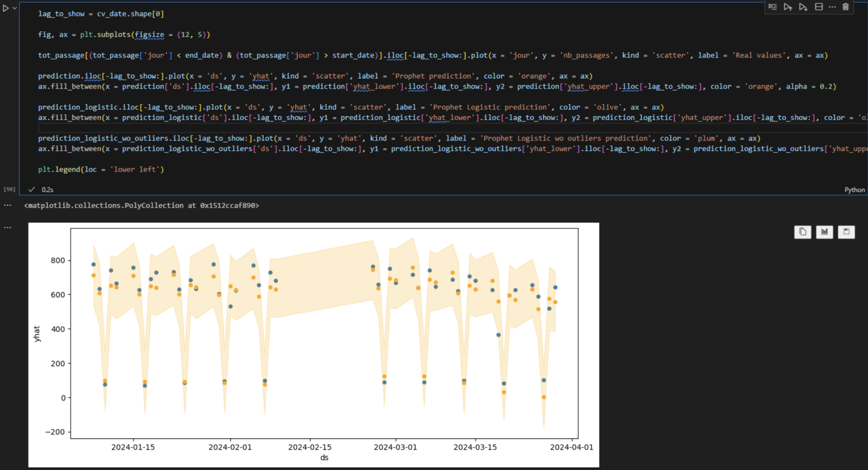This screenshot has height=470, width=868.
Task: Click the 'olive' color string in code
Action: [608, 107]
